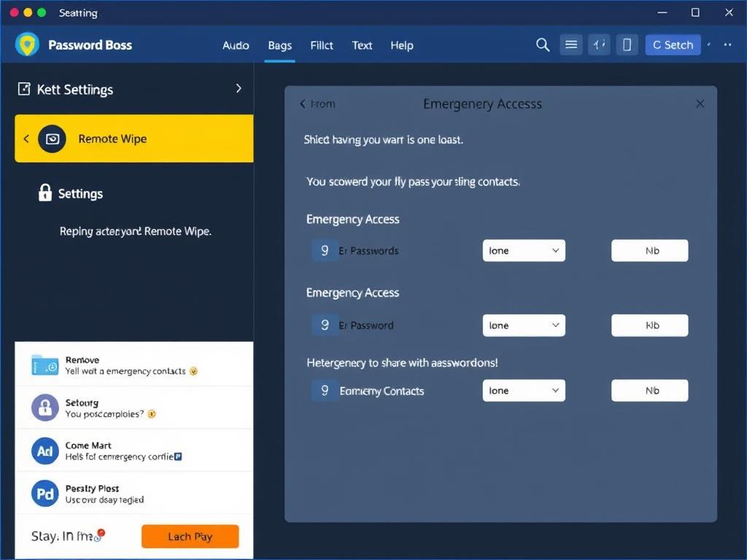Open the Text menu

(362, 45)
